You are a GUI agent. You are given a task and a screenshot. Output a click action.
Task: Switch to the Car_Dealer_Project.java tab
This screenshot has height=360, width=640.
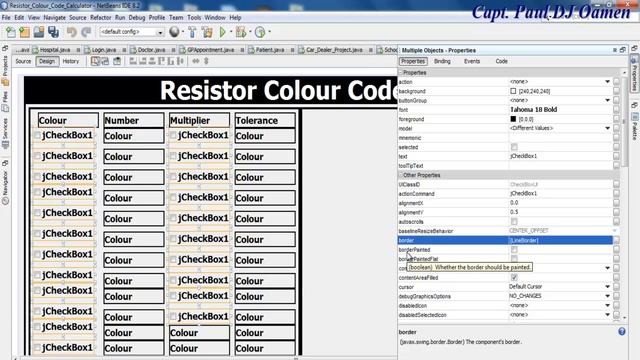click(x=334, y=50)
